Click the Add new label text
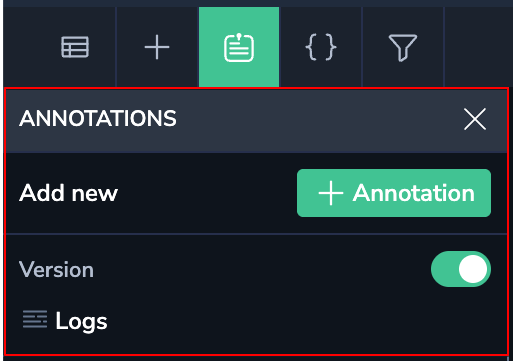The height and width of the screenshot is (361, 513). (x=68, y=193)
